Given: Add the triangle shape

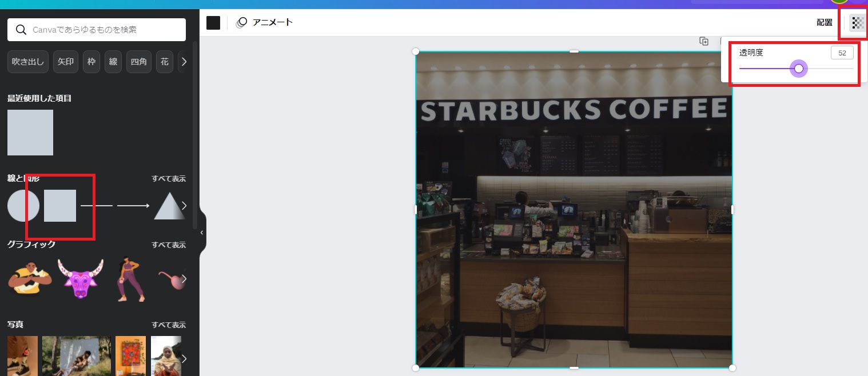Looking at the screenshot, I should [169, 206].
